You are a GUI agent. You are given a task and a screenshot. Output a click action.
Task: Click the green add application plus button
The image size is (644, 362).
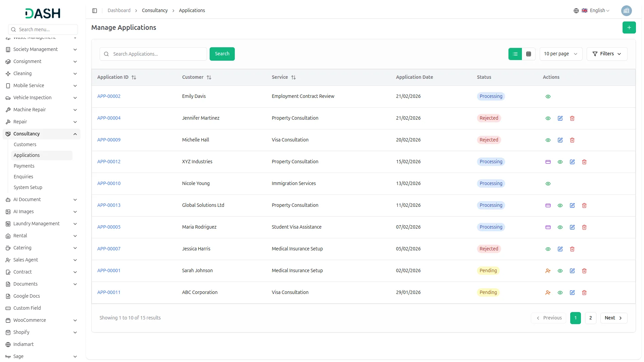[629, 27]
